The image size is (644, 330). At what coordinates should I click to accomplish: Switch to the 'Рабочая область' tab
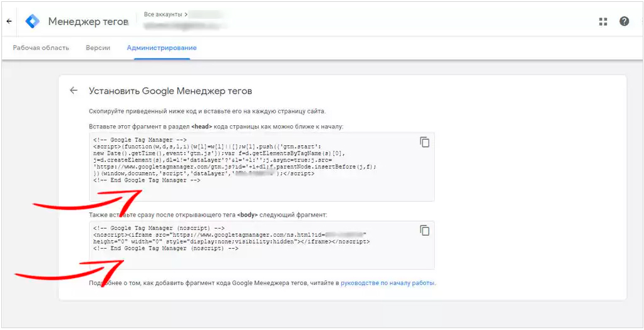[41, 48]
